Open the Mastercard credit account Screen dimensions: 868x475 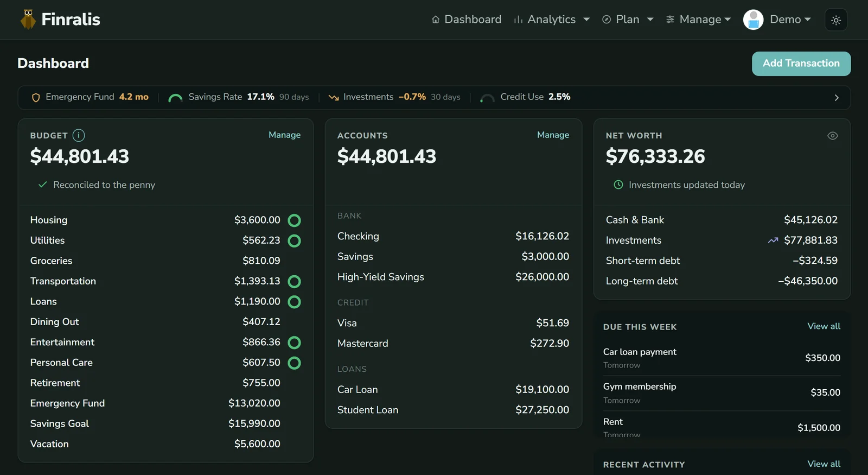(453, 344)
